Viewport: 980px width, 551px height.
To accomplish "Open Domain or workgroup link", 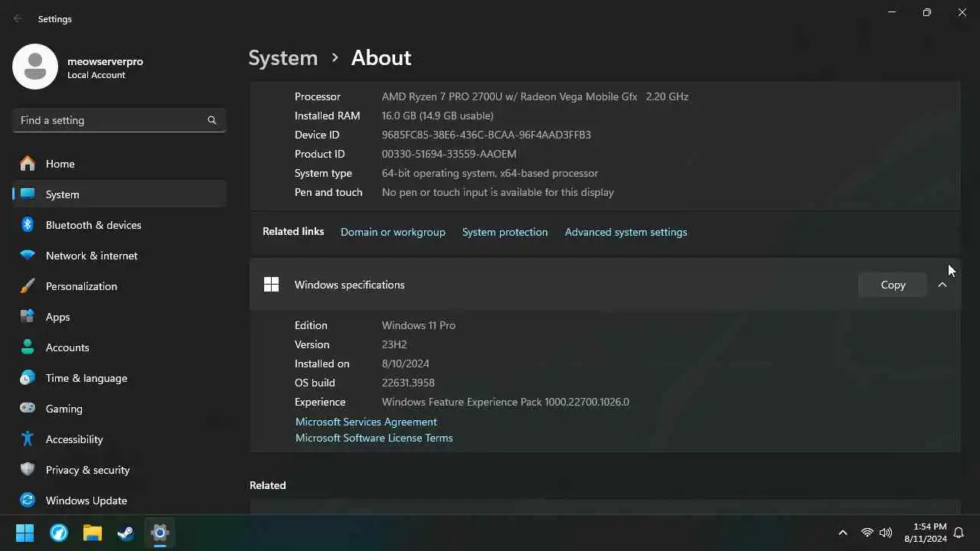I will coord(393,232).
